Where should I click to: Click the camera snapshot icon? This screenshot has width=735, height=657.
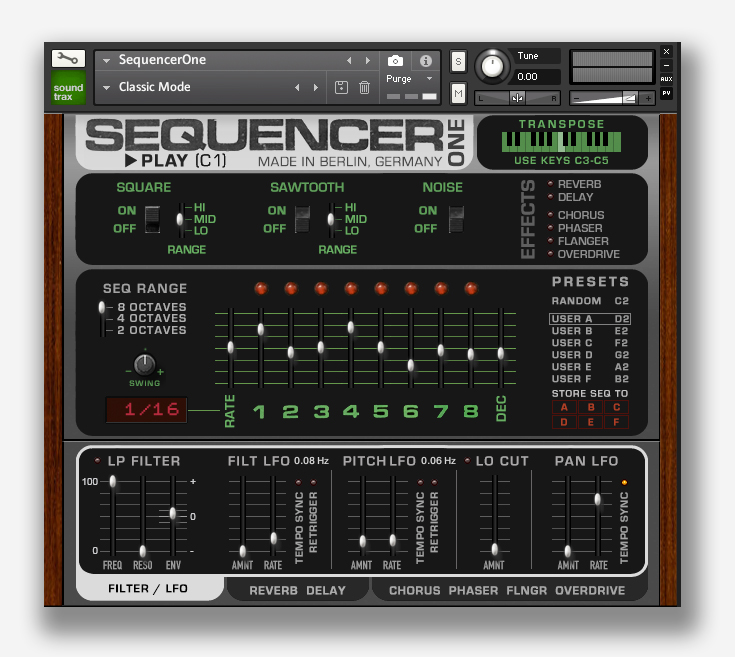click(x=395, y=60)
